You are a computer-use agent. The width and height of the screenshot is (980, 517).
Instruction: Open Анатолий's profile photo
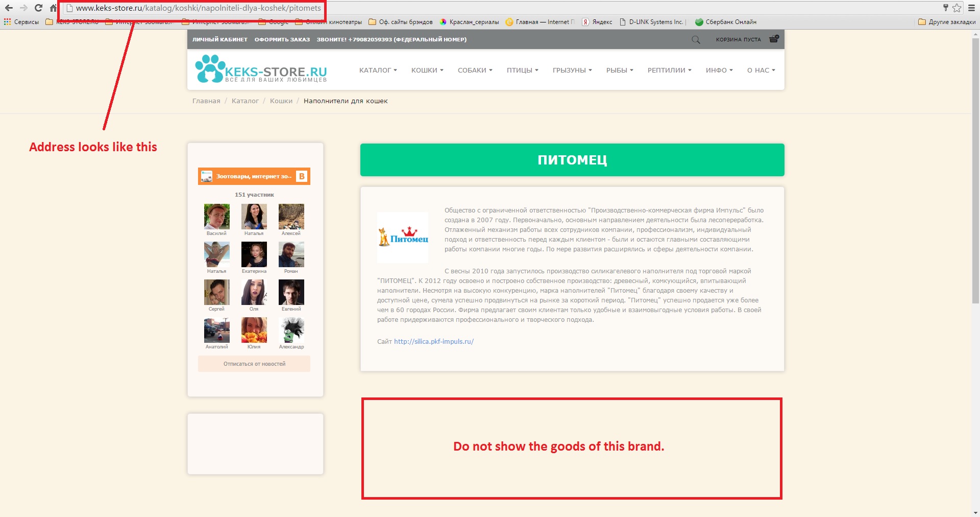216,330
